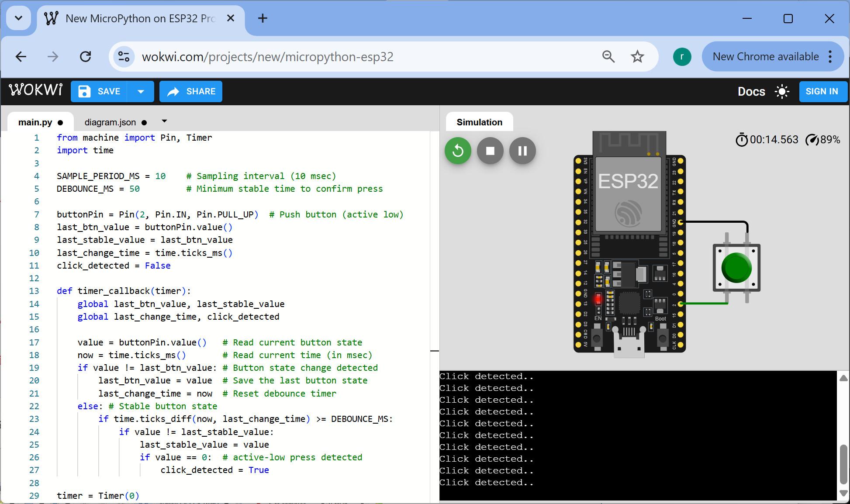Click the 'DEBOUNCE_MS = 50' code line

pos(98,189)
